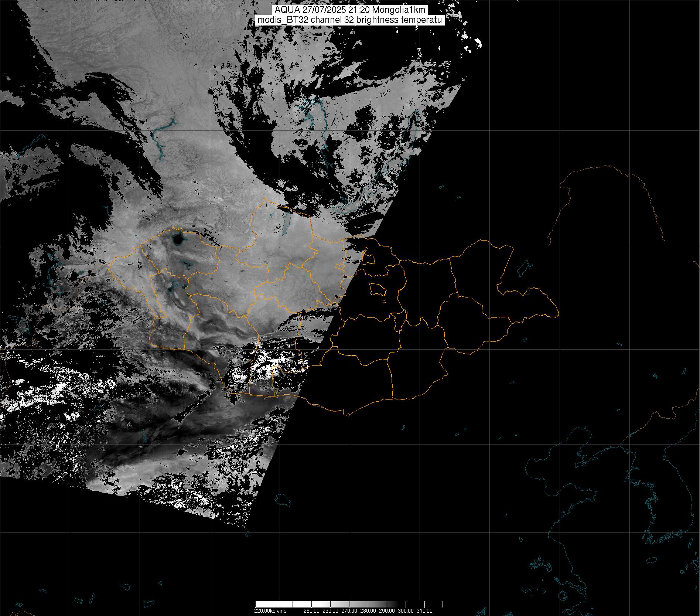Pick the '280.00' label under the colorbar

[368, 611]
